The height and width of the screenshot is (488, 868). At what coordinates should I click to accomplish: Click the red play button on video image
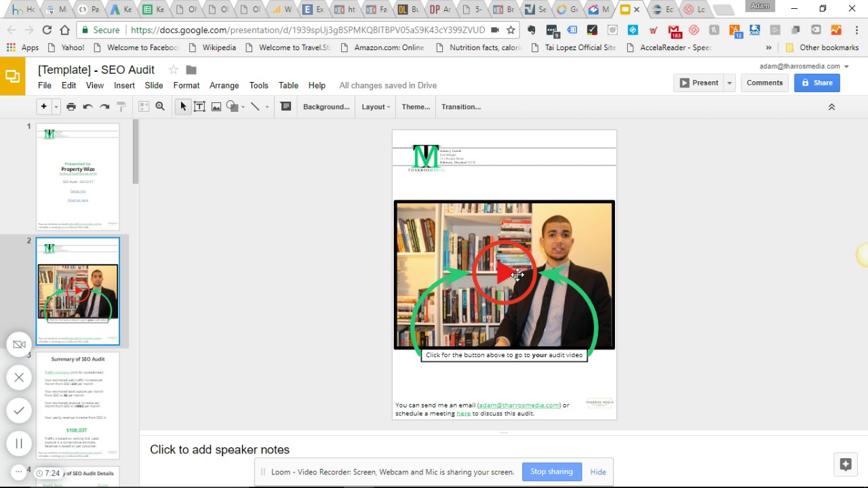click(x=505, y=273)
